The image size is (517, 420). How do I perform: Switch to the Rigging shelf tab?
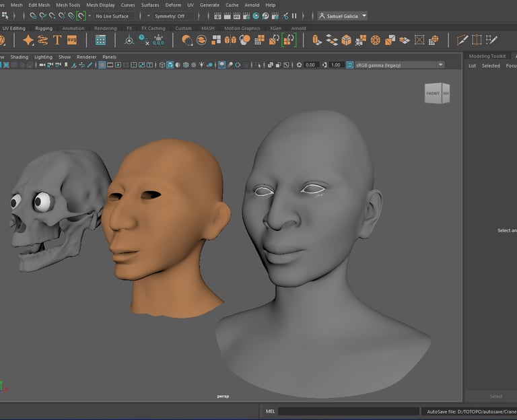pos(44,28)
